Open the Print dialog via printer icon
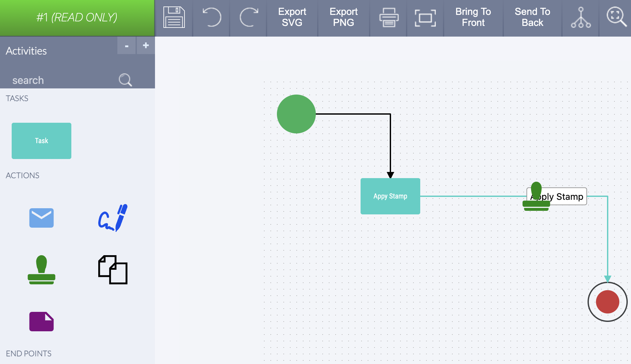This screenshot has height=364, width=631. pyautogui.click(x=388, y=18)
